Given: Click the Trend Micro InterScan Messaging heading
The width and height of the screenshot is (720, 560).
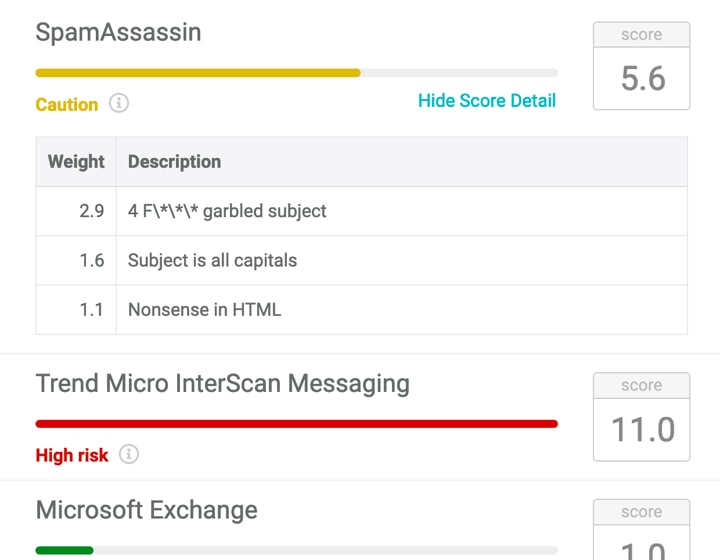Looking at the screenshot, I should pos(222,383).
